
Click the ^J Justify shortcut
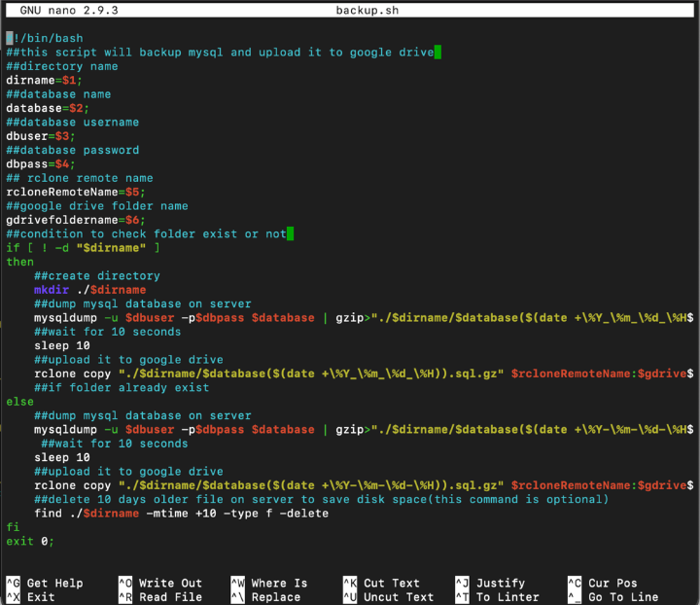[490, 583]
